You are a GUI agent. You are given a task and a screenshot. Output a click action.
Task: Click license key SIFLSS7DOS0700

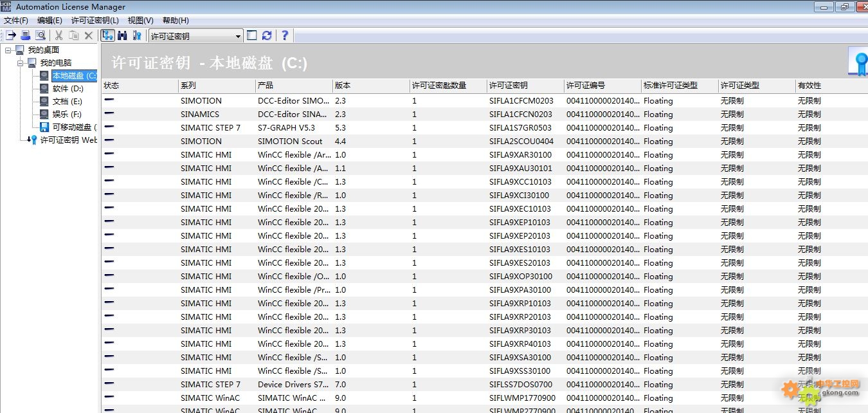pos(520,385)
